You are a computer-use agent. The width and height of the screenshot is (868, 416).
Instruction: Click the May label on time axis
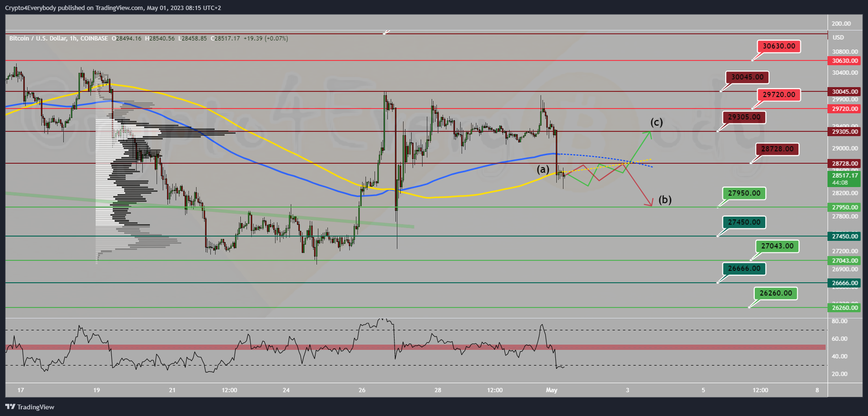pyautogui.click(x=552, y=390)
